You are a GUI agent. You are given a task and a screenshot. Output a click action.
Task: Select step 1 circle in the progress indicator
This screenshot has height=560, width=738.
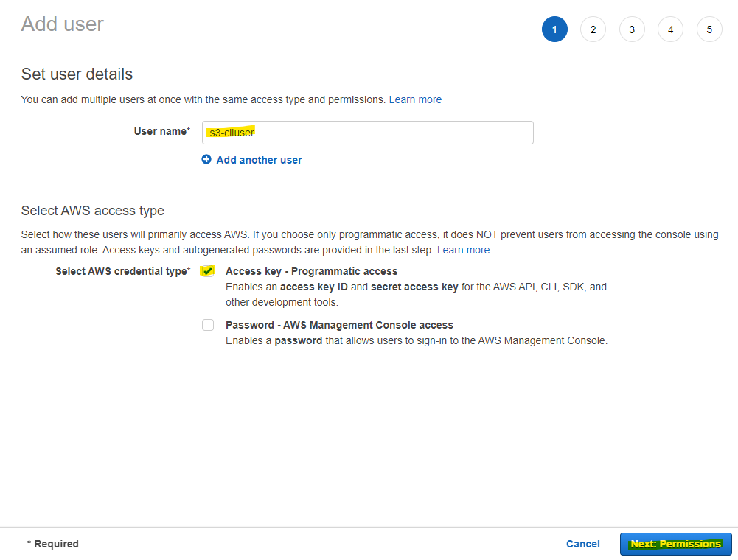pos(554,29)
